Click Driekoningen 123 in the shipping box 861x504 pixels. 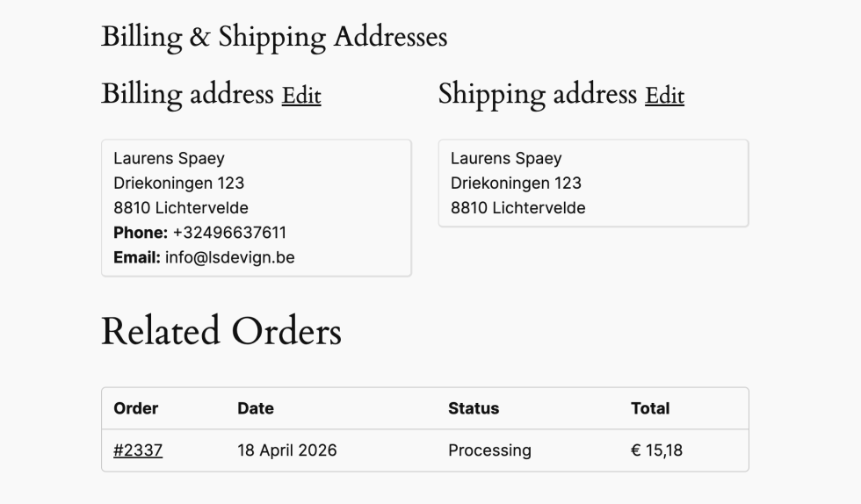click(x=516, y=184)
